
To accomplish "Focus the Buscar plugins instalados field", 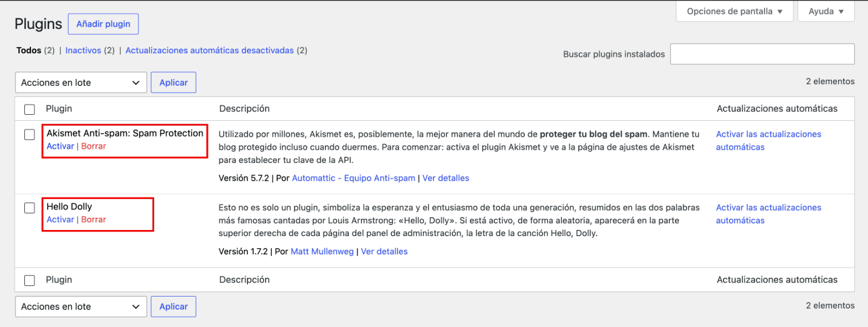I will click(x=762, y=54).
